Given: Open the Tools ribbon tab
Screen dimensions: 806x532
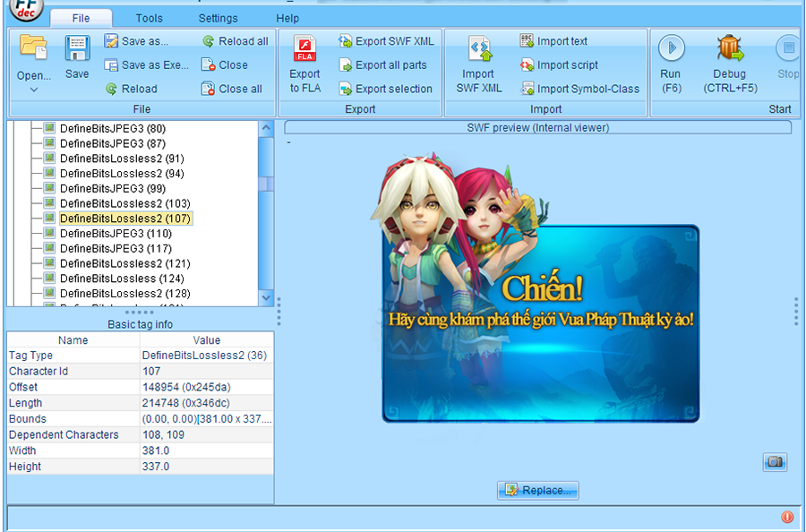Looking at the screenshot, I should click(149, 18).
